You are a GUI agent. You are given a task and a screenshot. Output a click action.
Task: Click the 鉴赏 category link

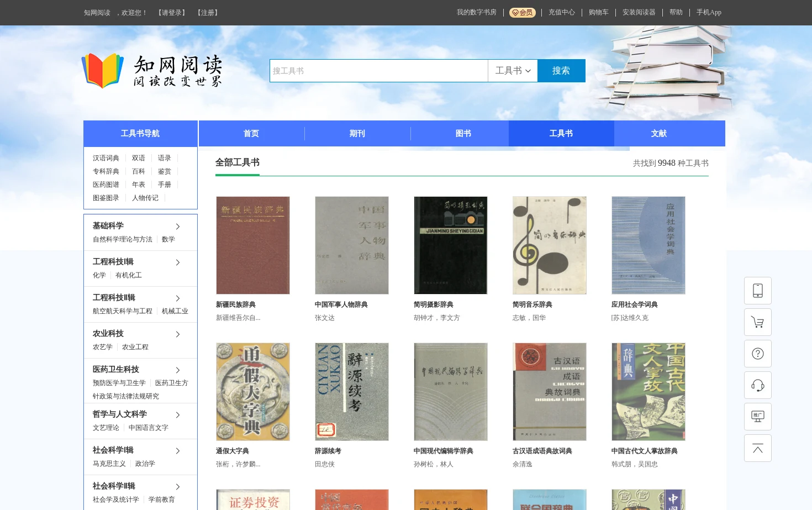point(165,171)
